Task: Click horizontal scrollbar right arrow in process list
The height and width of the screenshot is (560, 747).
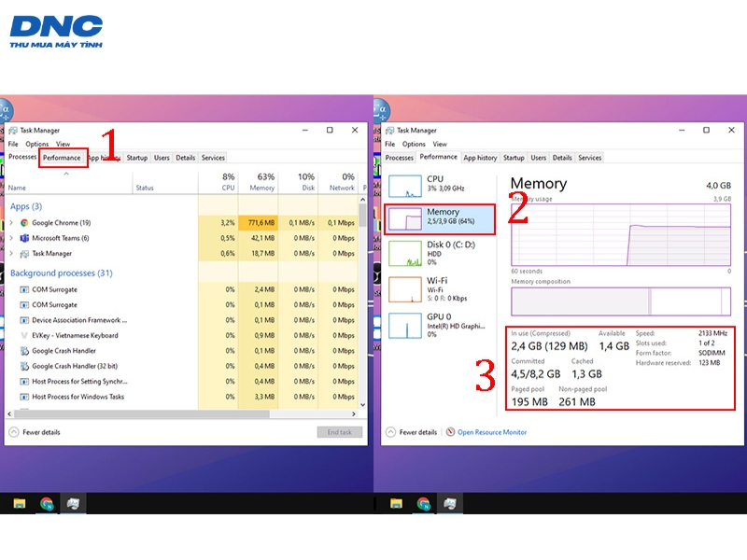Action: point(354,413)
